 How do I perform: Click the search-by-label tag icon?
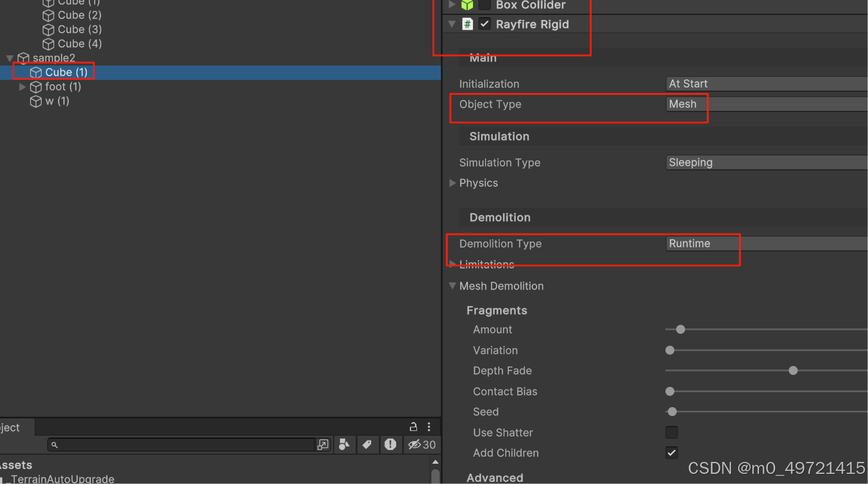(x=368, y=444)
